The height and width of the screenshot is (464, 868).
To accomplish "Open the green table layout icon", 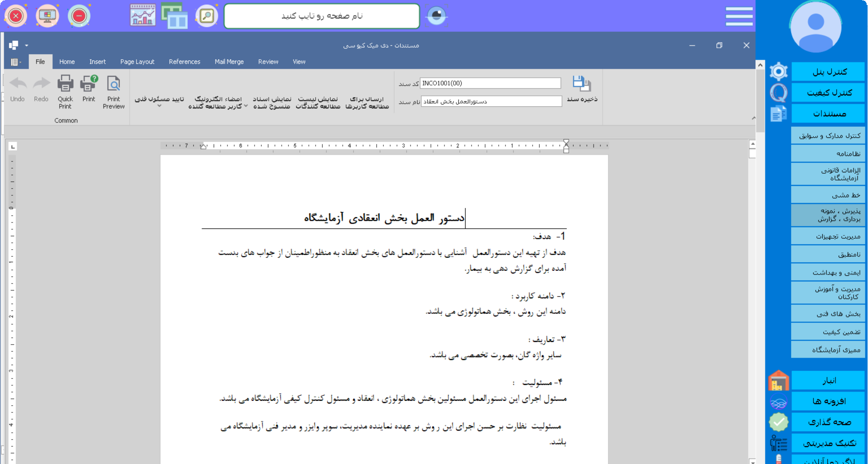I will pos(175,16).
